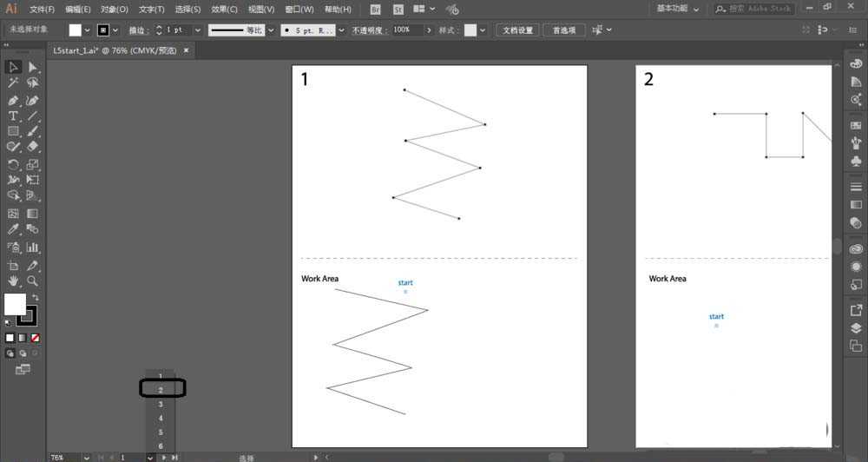Pick the Symbol Sprayer tool
Viewport: 868px width, 462px height.
[x=13, y=247]
